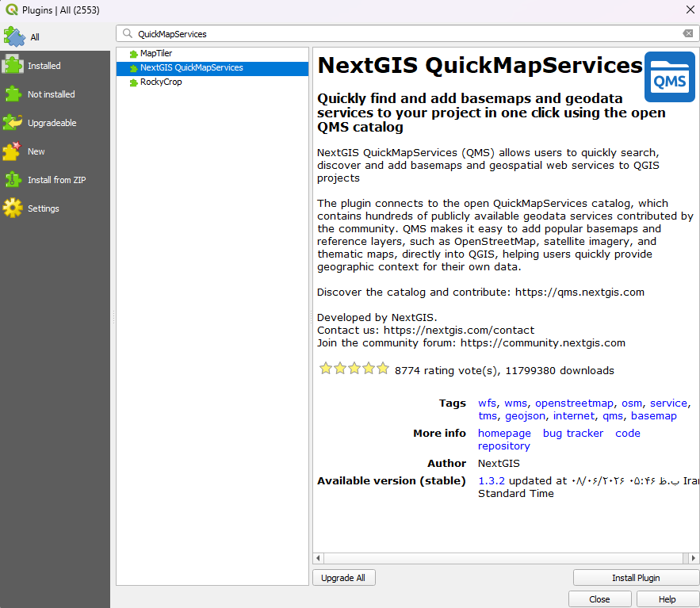Screen dimensions: 700x608
Task: Clear the plugin search text
Action: [x=688, y=33]
